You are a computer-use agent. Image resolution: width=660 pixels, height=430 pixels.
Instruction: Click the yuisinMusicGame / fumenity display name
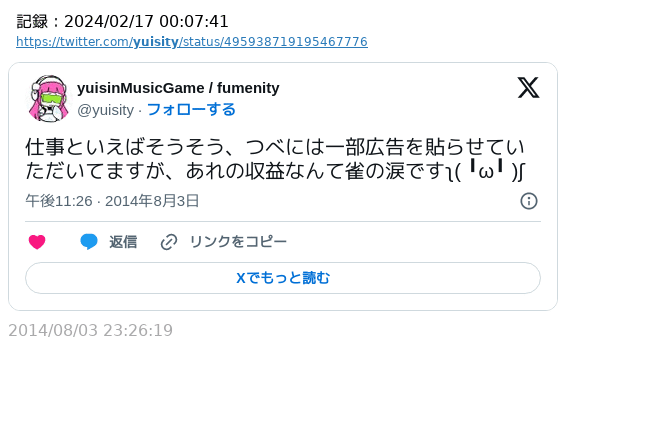[178, 88]
